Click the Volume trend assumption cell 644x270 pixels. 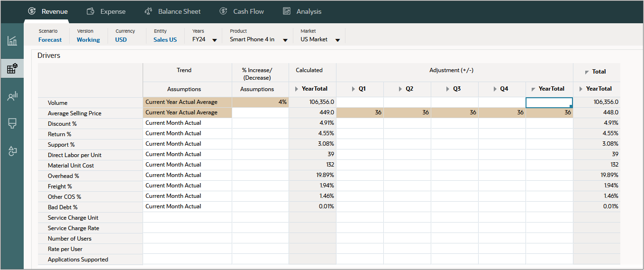(x=187, y=102)
